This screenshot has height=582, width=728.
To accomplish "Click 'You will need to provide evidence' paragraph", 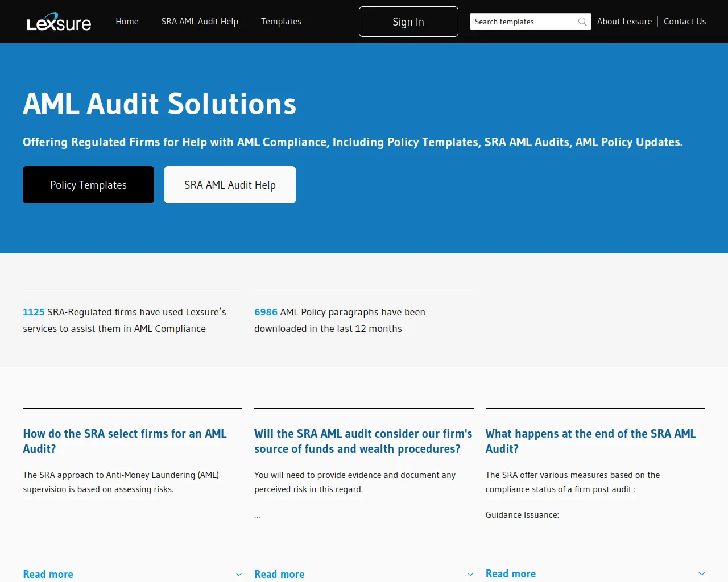I will pos(355,482).
